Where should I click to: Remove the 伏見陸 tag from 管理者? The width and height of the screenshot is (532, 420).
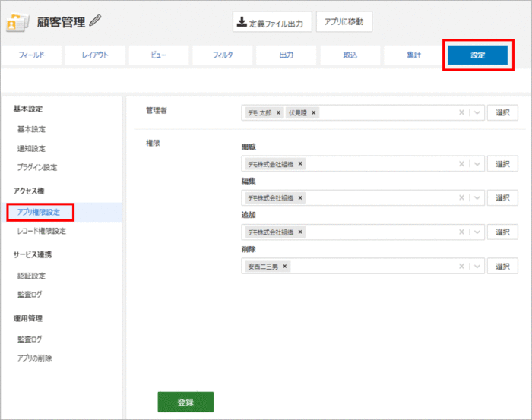tap(313, 113)
